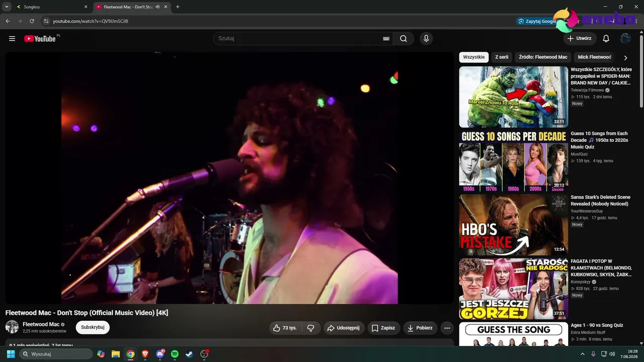Image resolution: width=644 pixels, height=362 pixels.
Task: Like the video with thumbs up
Action: click(x=285, y=328)
